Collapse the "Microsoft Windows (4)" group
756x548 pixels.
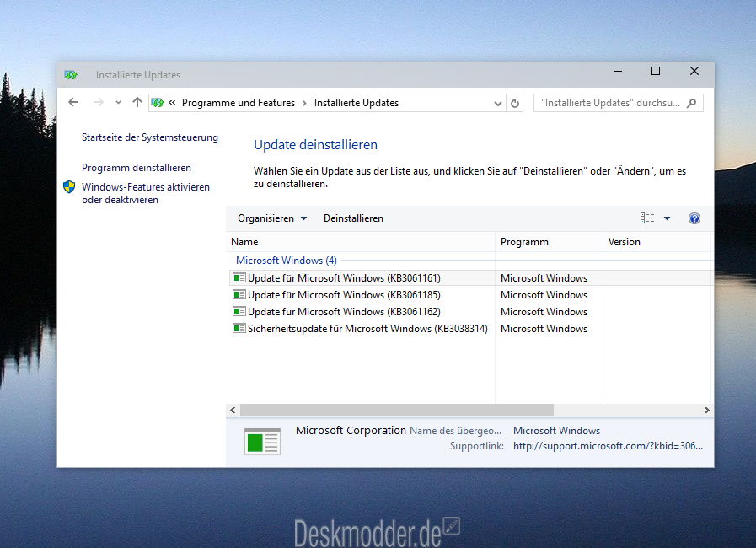[287, 261]
